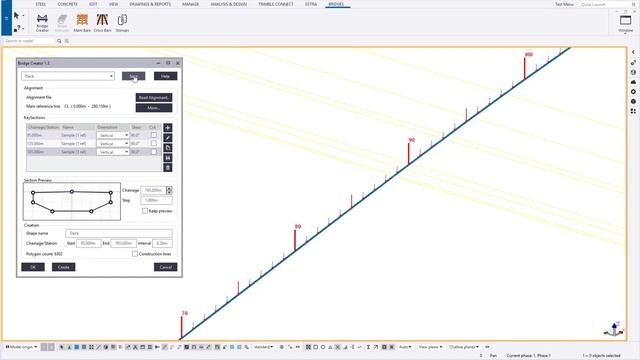The height and width of the screenshot is (360, 640).
Task: Click Save in Bridge Creator dialog
Action: (x=133, y=76)
